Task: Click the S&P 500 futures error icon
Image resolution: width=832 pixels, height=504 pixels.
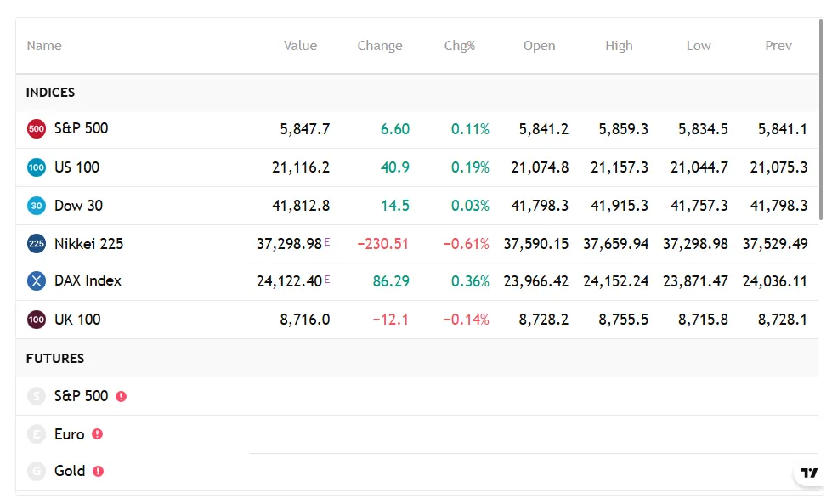Action: (122, 396)
